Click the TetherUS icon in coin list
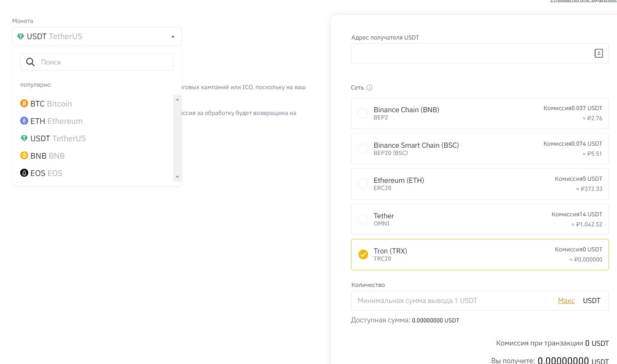The height and width of the screenshot is (364, 617). pos(24,138)
